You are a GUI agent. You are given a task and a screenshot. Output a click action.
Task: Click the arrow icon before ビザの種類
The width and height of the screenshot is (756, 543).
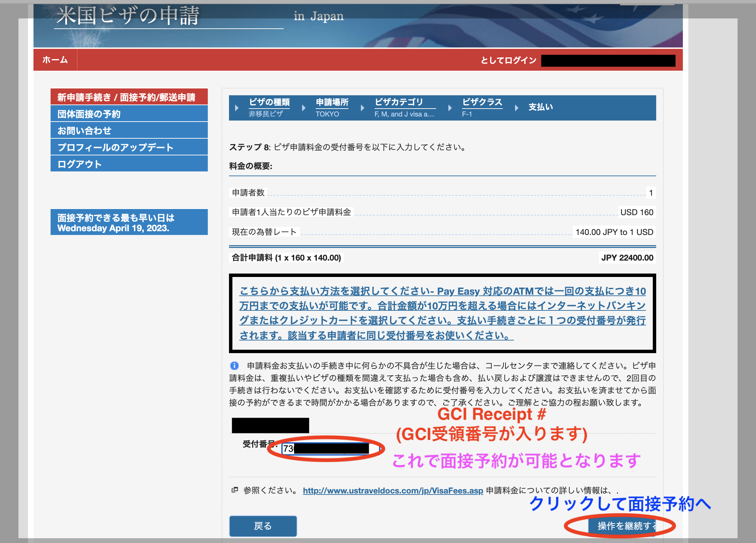[237, 108]
